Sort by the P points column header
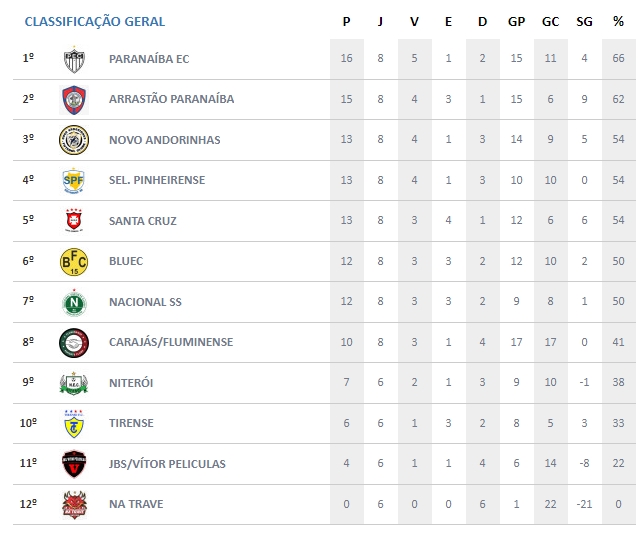639x533 pixels. pos(346,21)
